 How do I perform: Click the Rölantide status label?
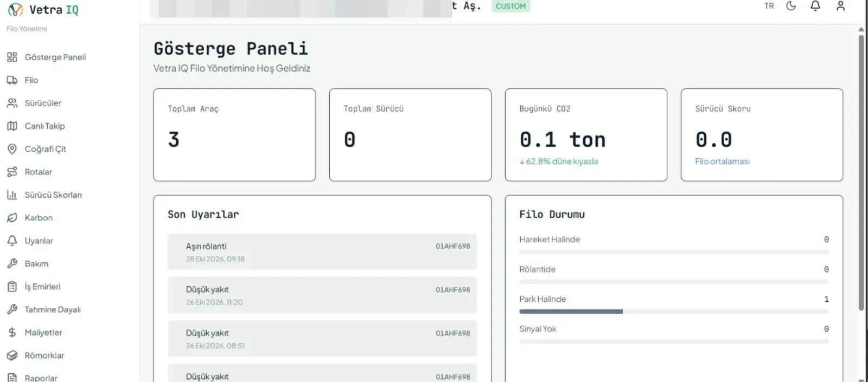point(537,269)
